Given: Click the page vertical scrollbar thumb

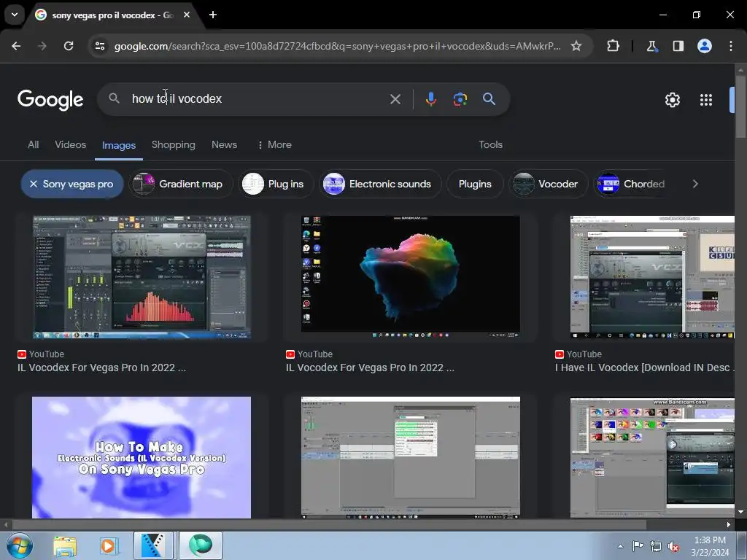Looking at the screenshot, I should tap(740, 106).
